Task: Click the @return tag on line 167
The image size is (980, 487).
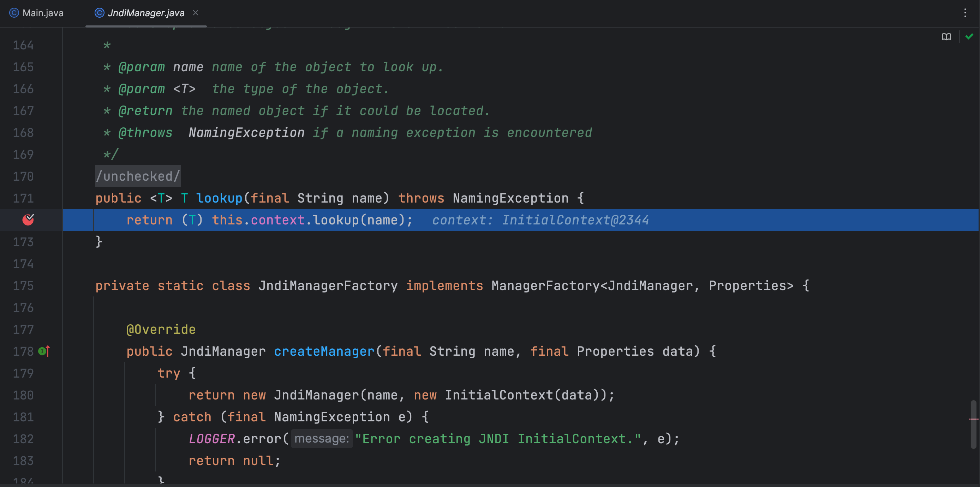Action: click(x=145, y=110)
